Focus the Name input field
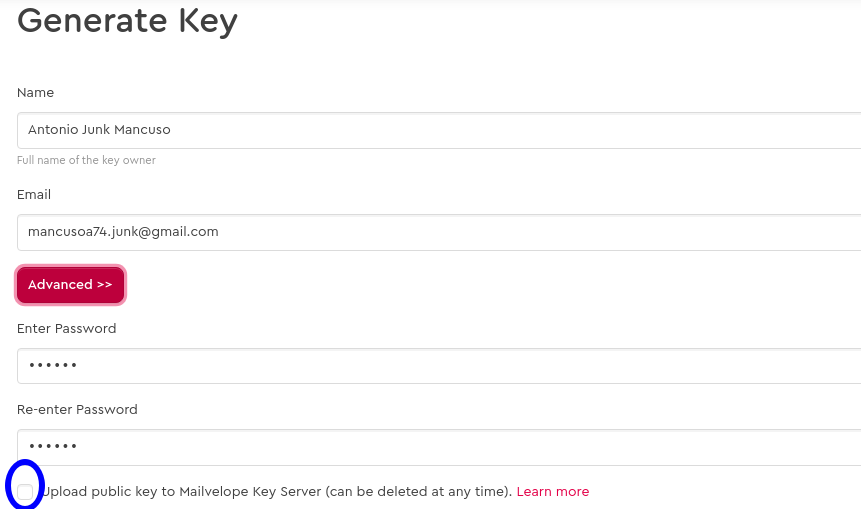This screenshot has height=509, width=861. click(x=439, y=130)
